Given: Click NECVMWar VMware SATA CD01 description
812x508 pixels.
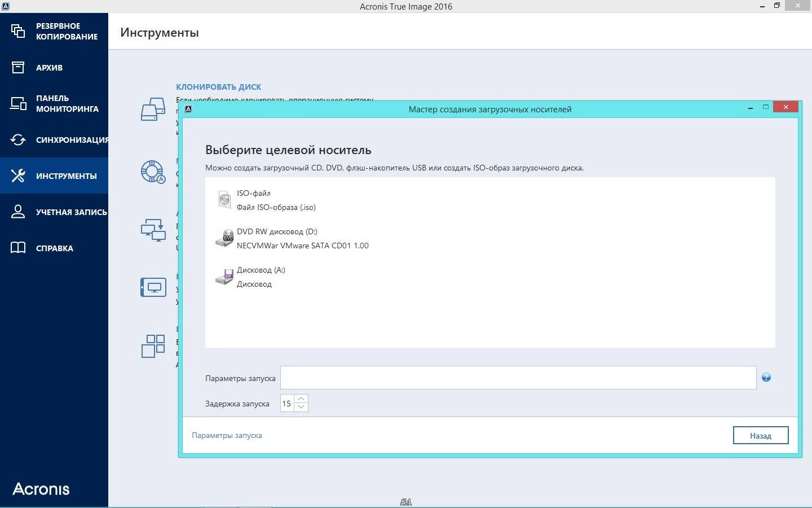Looking at the screenshot, I should (x=303, y=246).
